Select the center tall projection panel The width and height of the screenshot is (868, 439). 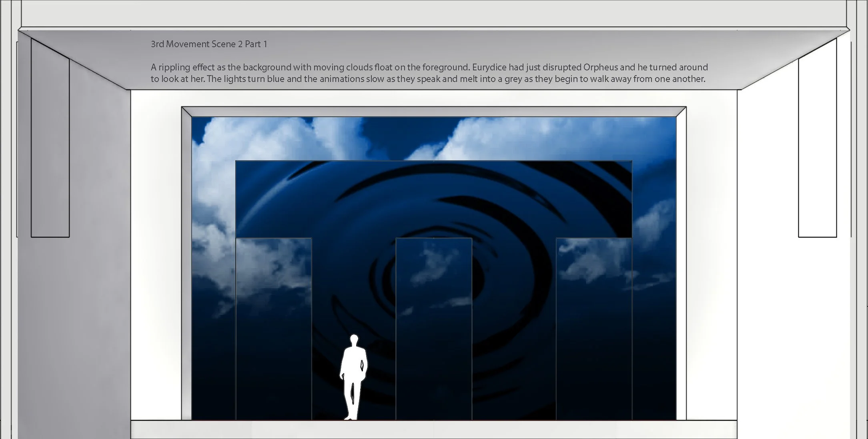pos(434,328)
